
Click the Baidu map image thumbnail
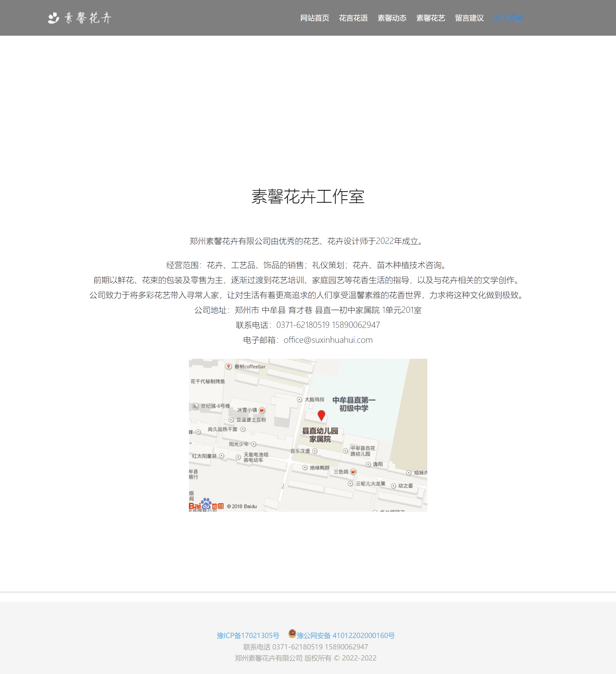(307, 435)
